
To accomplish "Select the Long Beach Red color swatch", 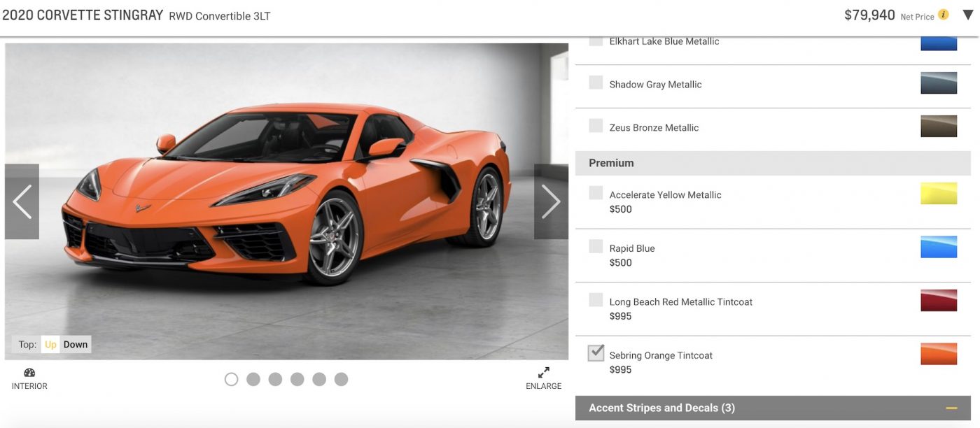I will coord(939,300).
